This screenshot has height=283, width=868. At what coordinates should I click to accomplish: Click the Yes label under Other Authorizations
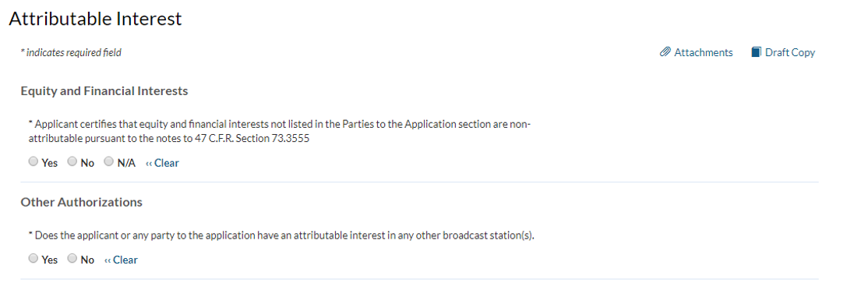coord(49,260)
